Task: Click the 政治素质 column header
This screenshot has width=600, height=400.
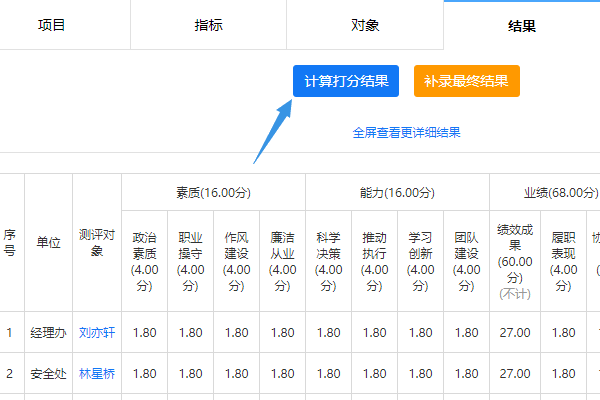Action: [x=145, y=261]
